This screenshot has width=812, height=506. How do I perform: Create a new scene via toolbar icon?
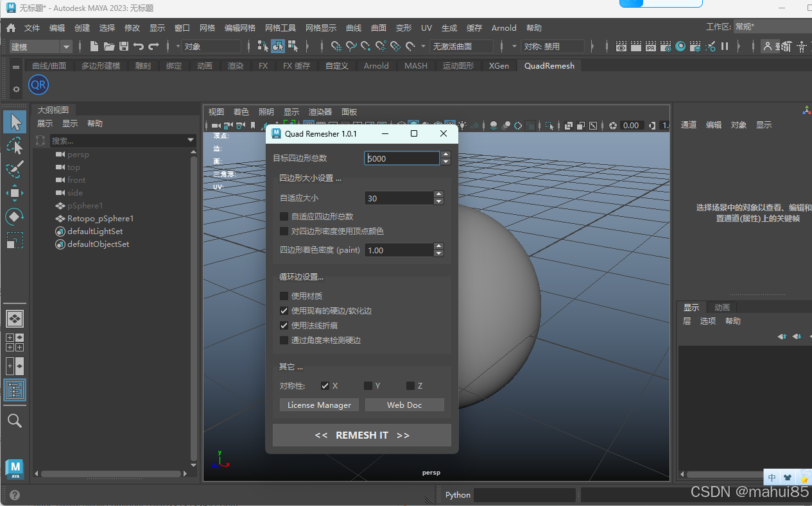(94, 46)
